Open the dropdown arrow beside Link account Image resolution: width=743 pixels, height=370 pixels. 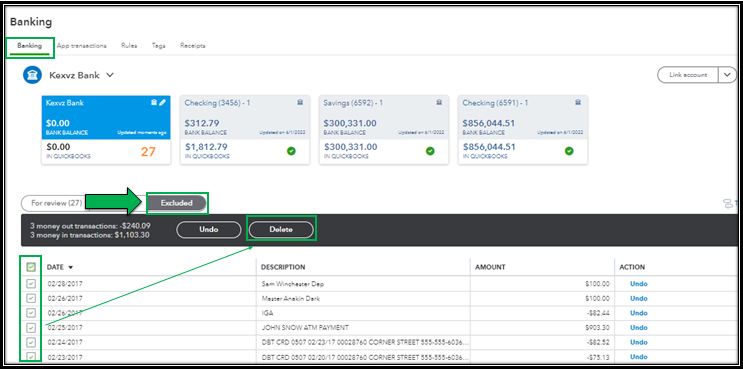coord(728,75)
